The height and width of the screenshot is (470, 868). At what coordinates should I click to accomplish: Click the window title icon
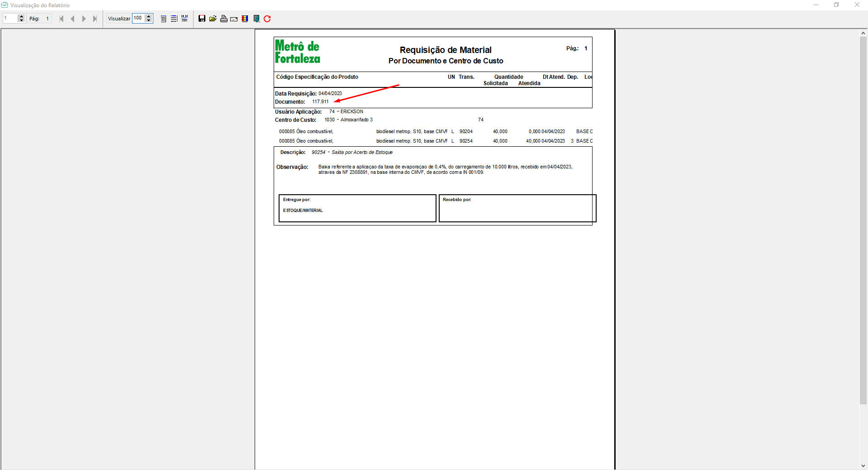5,5
